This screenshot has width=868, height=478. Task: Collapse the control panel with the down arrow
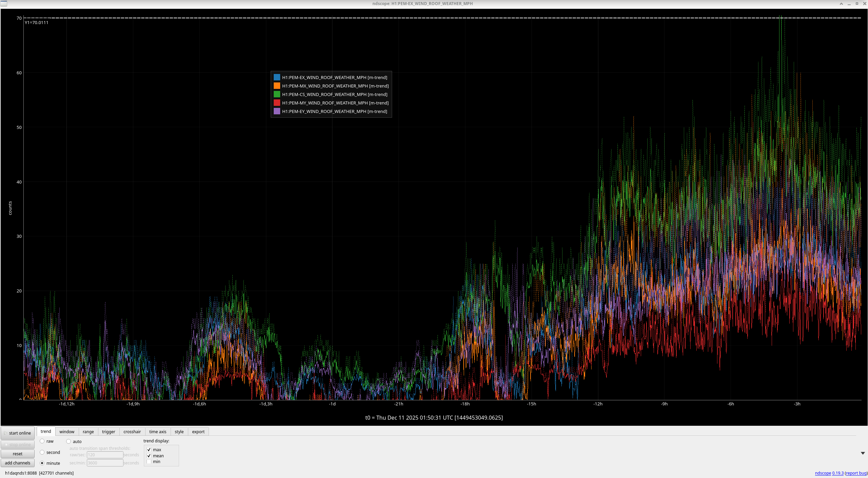click(x=863, y=453)
